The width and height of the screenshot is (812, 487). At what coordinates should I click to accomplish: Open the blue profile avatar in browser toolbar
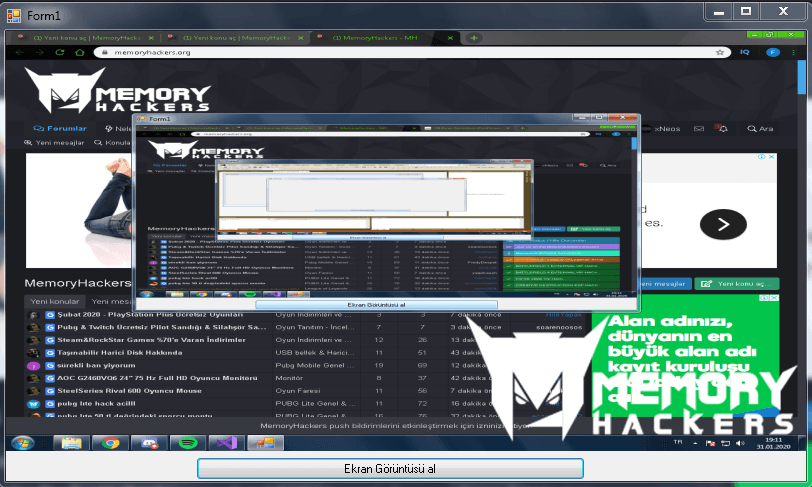tap(773, 52)
